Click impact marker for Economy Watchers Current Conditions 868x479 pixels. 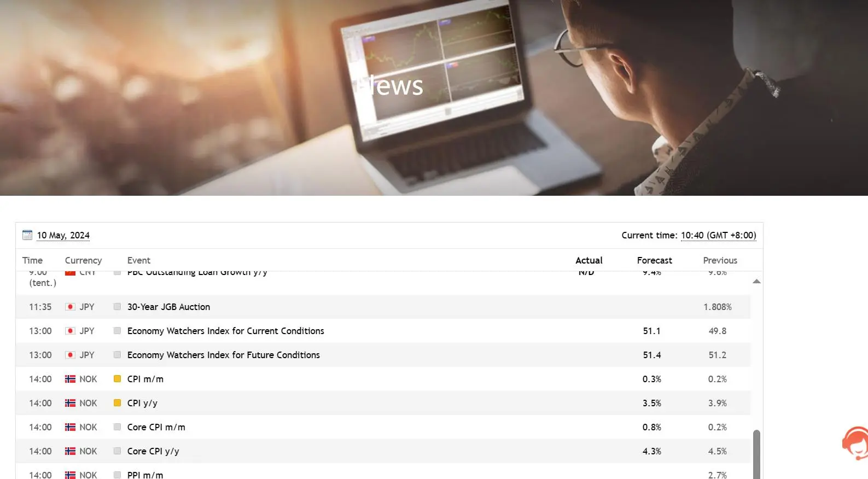[117, 330]
